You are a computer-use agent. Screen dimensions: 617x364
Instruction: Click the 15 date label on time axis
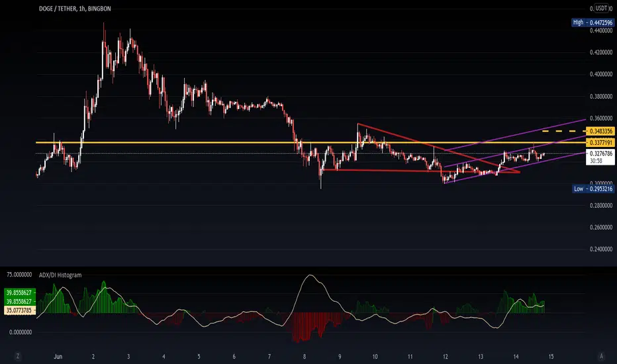click(x=551, y=357)
